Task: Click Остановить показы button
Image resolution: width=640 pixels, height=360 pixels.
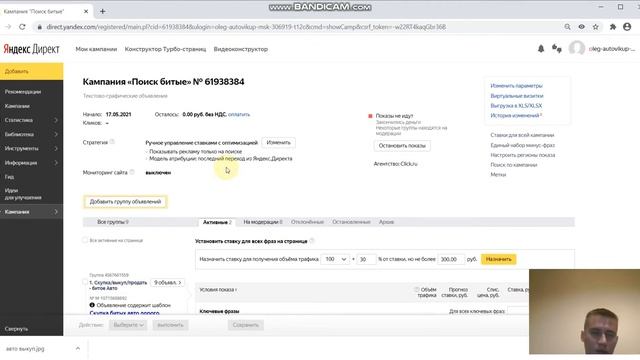Action: click(402, 146)
